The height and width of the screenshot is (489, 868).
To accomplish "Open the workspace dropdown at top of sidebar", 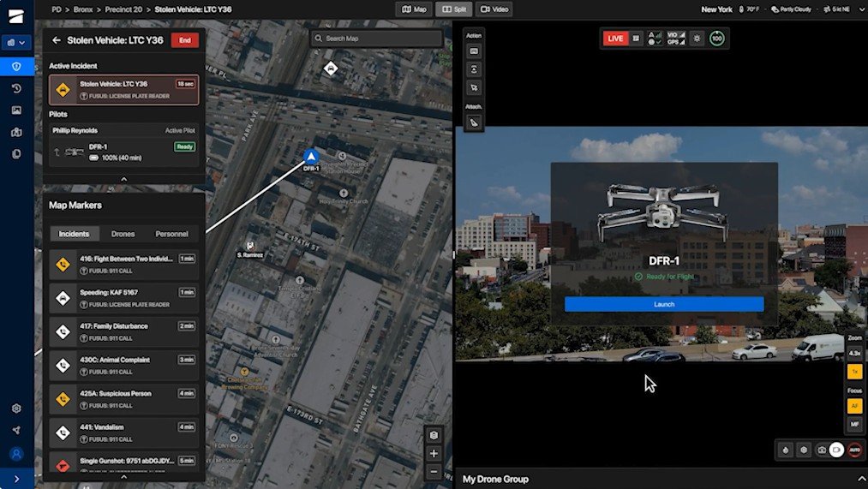I will (x=16, y=42).
